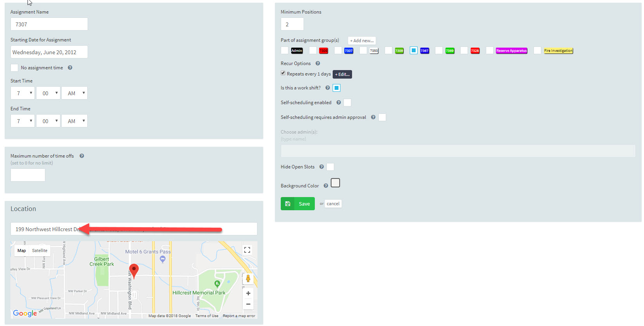Click Add new assignment group button

point(362,41)
